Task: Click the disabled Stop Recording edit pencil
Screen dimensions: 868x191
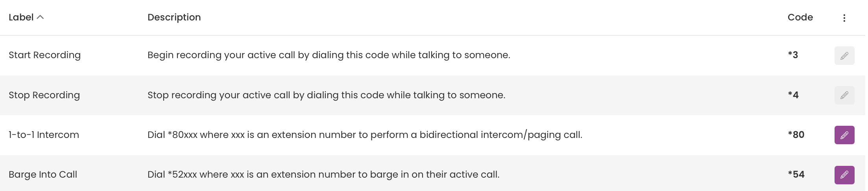Action: pos(844,95)
